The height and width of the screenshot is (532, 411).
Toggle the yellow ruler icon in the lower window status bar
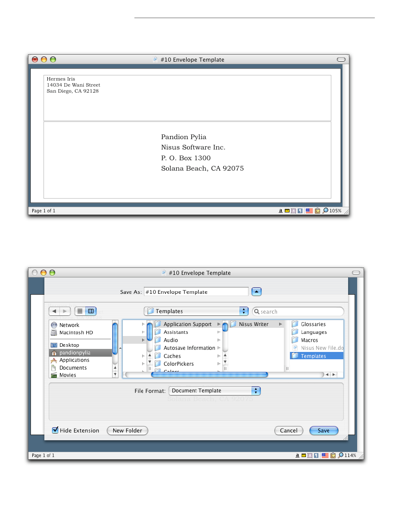tap(304, 455)
